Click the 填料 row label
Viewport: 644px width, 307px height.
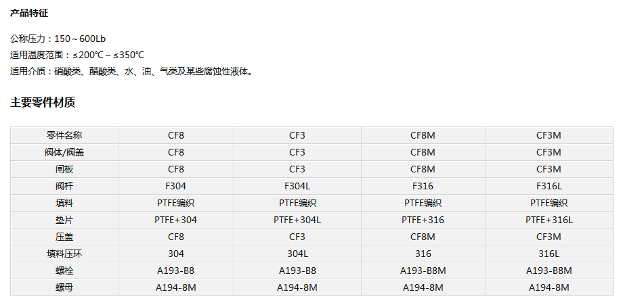click(64, 203)
